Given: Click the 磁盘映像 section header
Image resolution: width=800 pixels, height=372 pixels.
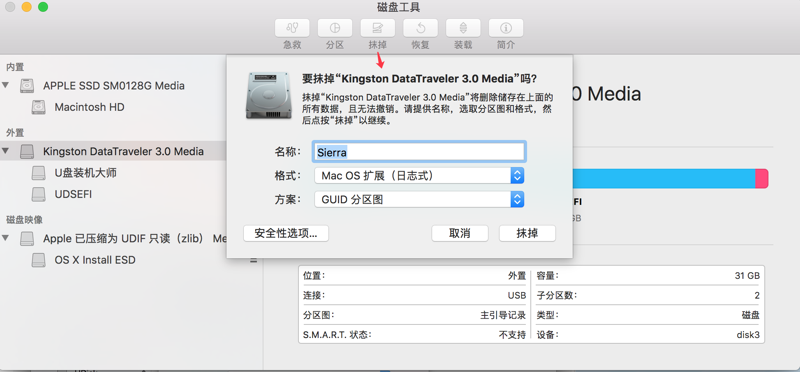Looking at the screenshot, I should click(24, 219).
